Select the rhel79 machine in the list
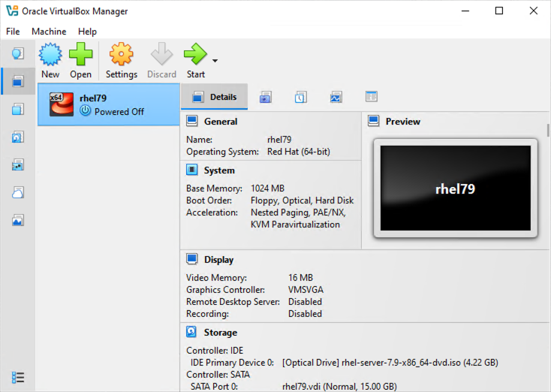The height and width of the screenshot is (392, 551). tap(109, 104)
